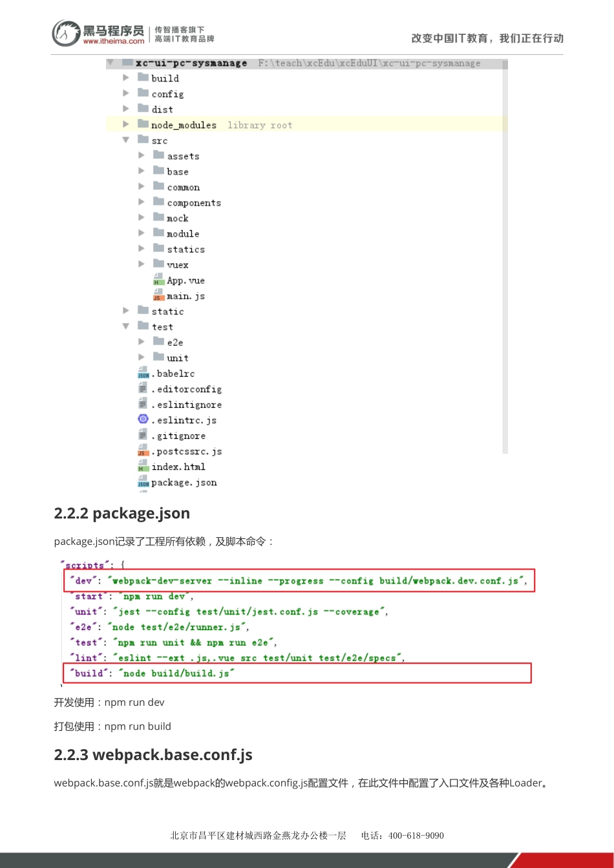This screenshot has width=614, height=868.
Task: Select the App.vue file icon
Action: pos(158,281)
